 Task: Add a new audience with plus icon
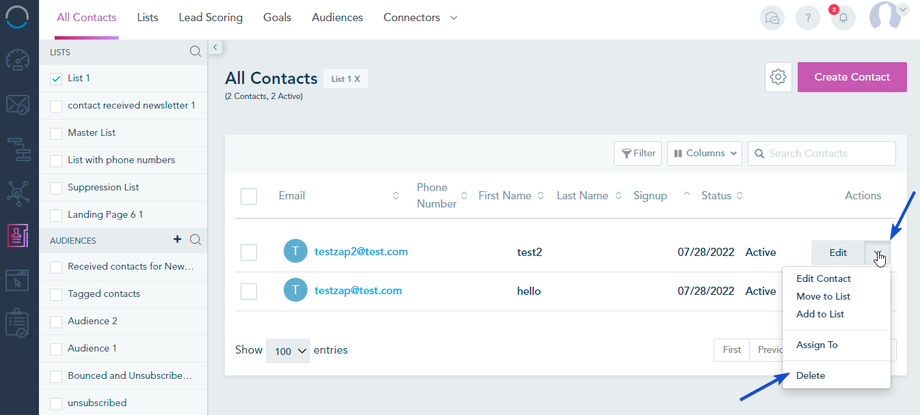coord(177,240)
